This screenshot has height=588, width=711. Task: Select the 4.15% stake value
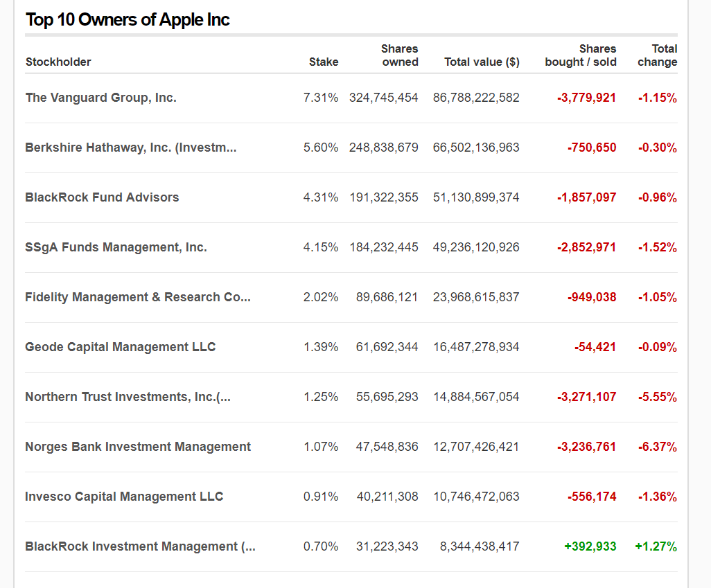321,247
